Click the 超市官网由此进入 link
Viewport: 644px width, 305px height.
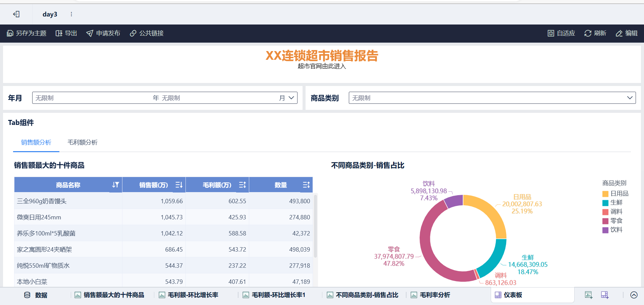click(321, 66)
